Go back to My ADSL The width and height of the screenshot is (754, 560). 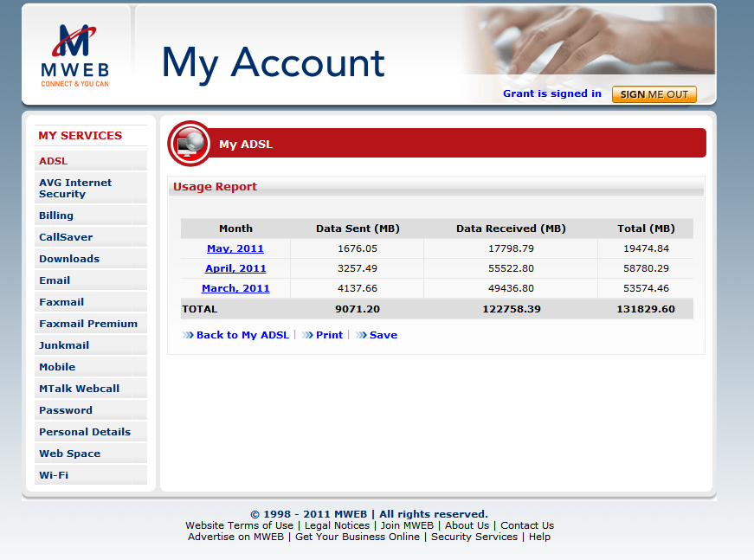coord(242,335)
